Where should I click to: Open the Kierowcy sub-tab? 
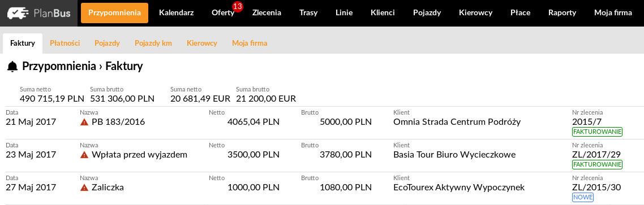[x=202, y=43]
